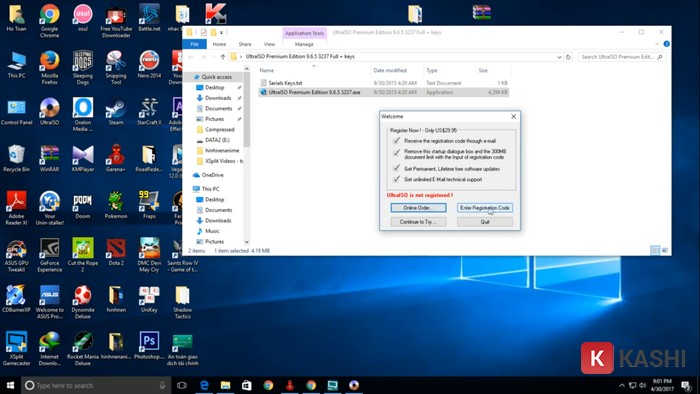Toggle 'Get unlimited E-Mail technical support' checkbox
The image size is (700, 394).
click(396, 179)
